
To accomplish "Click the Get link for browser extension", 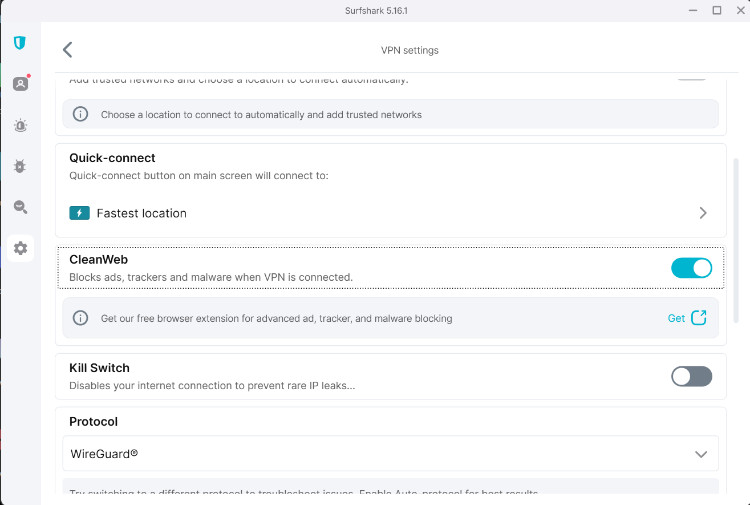I will tap(676, 318).
